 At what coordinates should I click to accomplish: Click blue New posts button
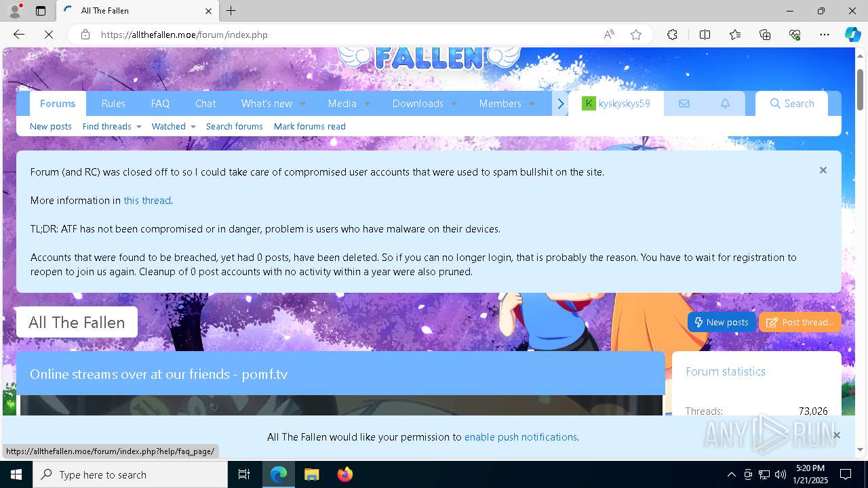(x=722, y=322)
